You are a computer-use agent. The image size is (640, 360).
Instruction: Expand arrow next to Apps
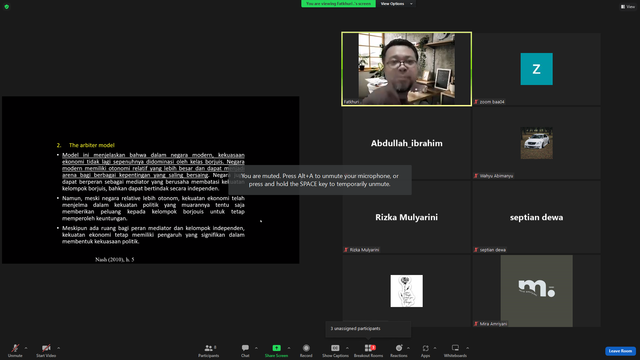pyautogui.click(x=435, y=348)
